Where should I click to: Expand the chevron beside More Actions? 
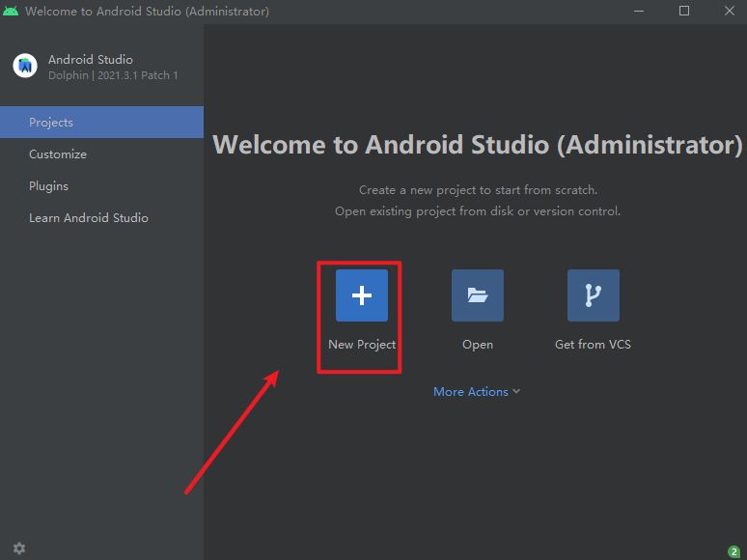coord(516,392)
